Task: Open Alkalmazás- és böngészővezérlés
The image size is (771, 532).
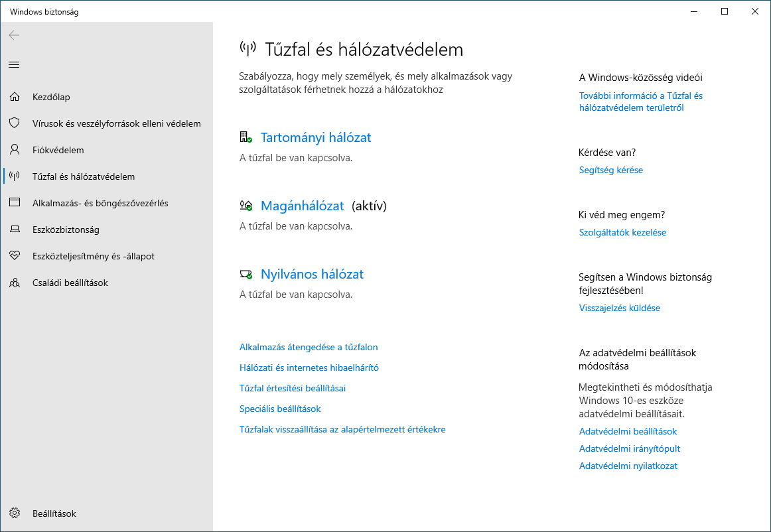Action: click(x=100, y=203)
